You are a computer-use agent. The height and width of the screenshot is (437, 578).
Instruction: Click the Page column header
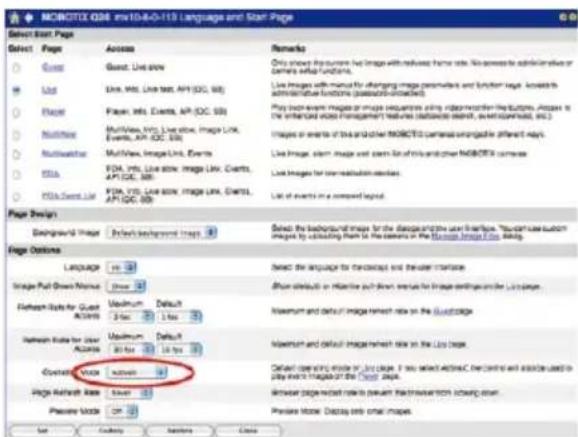52,49
